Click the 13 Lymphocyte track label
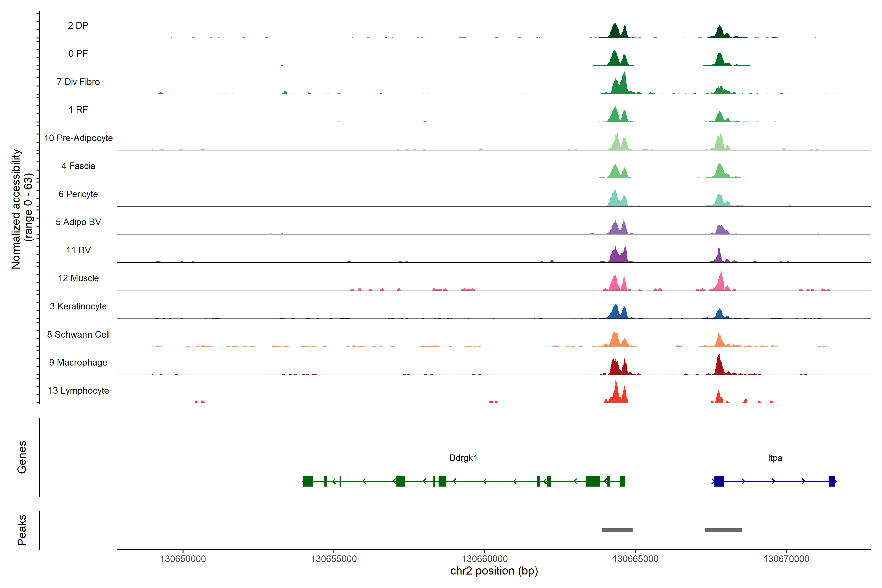Image resolution: width=882 pixels, height=588 pixels. click(78, 390)
